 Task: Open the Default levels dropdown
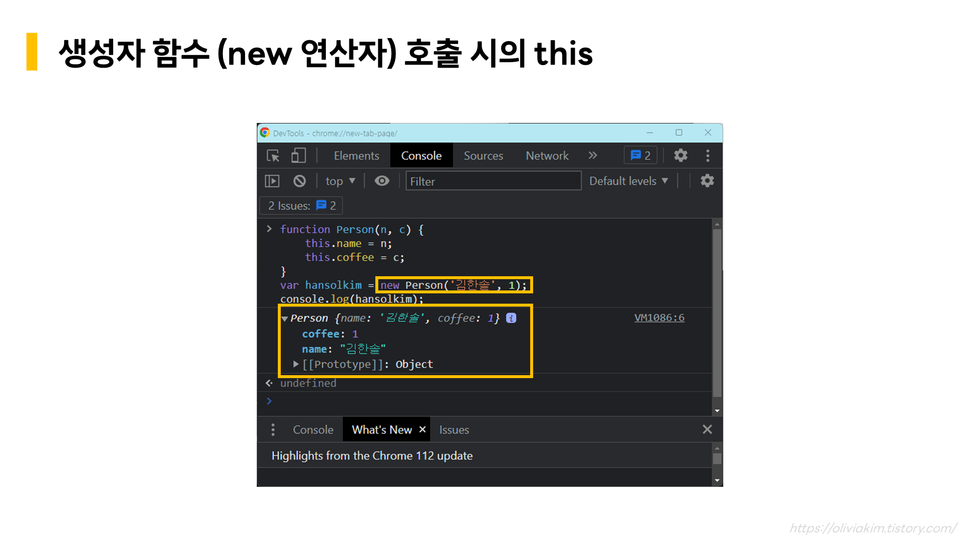[628, 181]
